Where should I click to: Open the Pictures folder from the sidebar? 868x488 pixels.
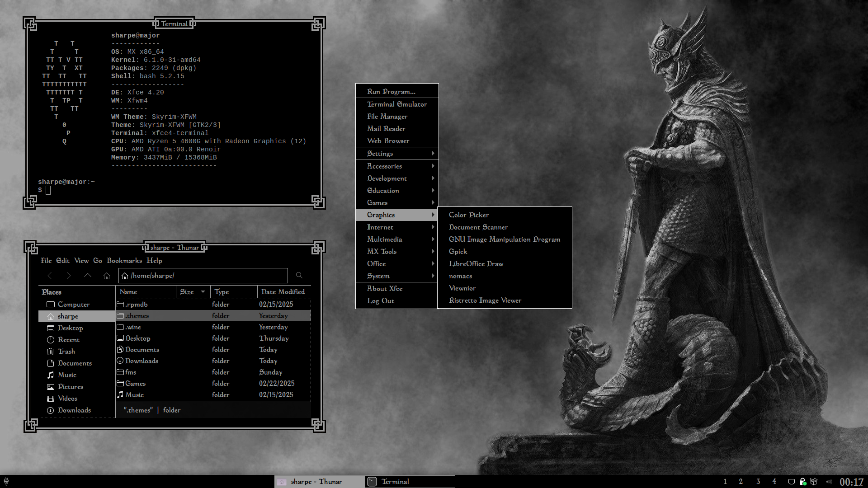[71, 386]
